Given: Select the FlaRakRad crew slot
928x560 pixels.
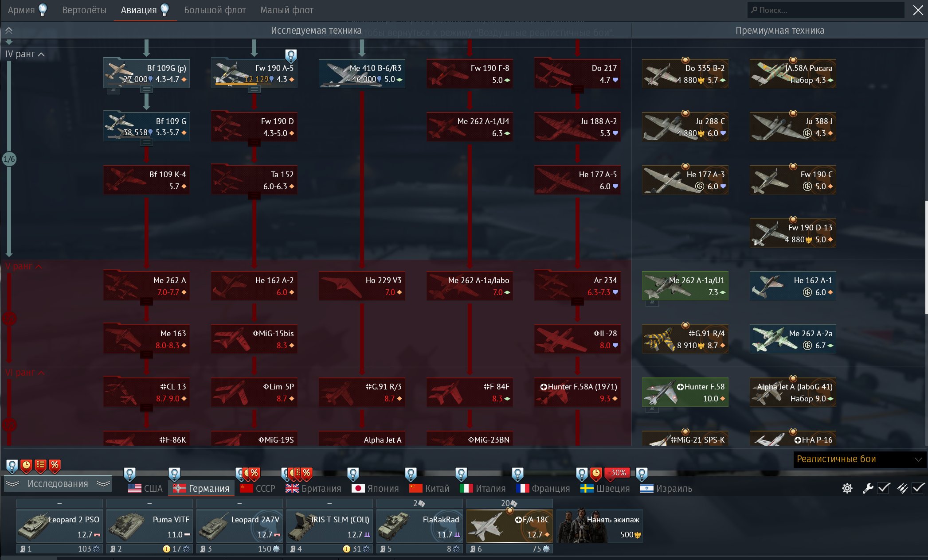Looking at the screenshot, I should point(419,526).
